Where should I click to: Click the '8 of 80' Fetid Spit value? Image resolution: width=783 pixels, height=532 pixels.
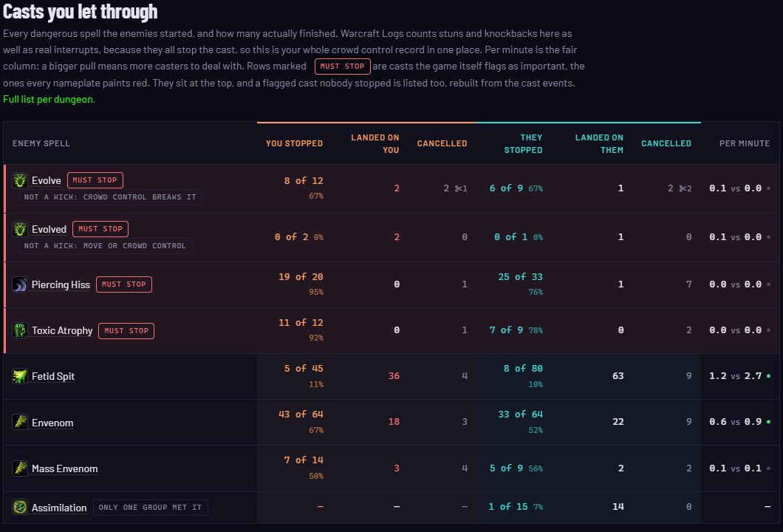tap(523, 369)
